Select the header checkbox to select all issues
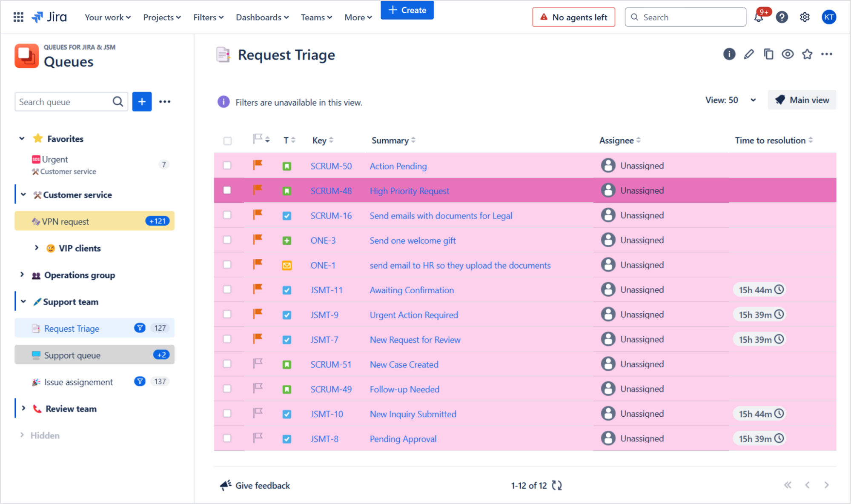 click(228, 140)
